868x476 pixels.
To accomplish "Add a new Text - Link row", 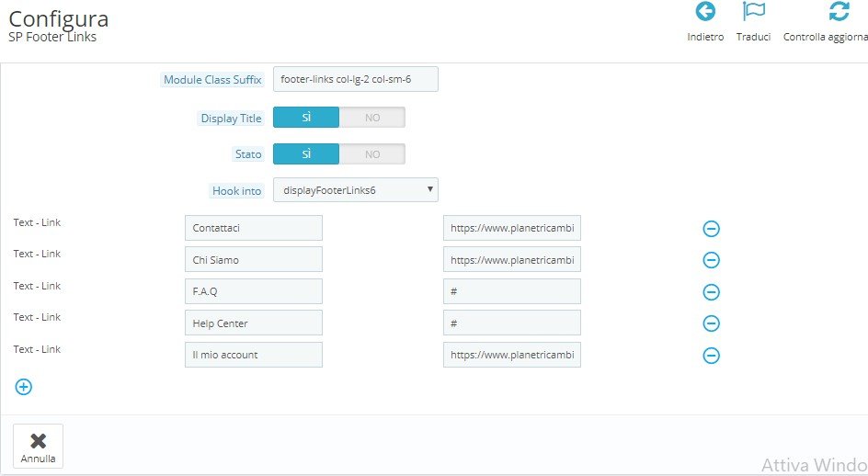I will (x=23, y=387).
